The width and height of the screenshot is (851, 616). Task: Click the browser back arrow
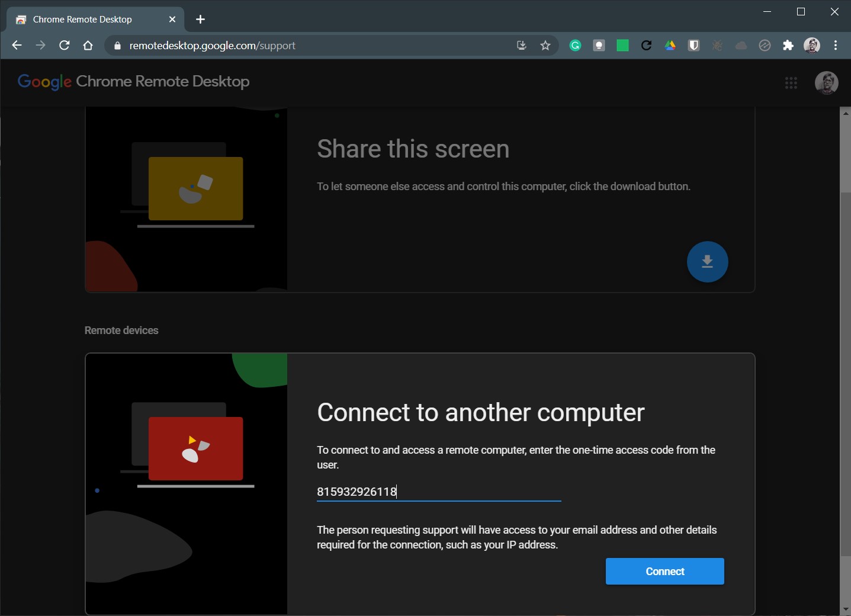[17, 46]
